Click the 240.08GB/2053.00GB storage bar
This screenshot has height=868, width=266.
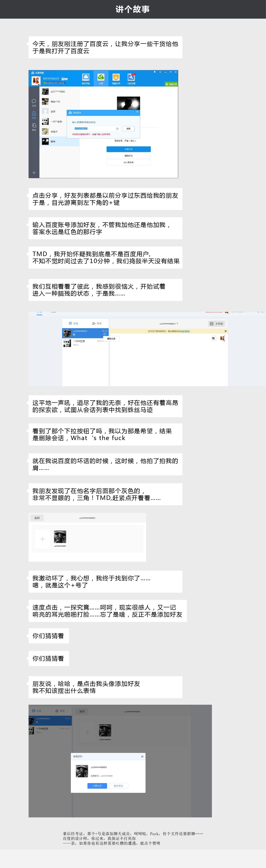point(54,83)
